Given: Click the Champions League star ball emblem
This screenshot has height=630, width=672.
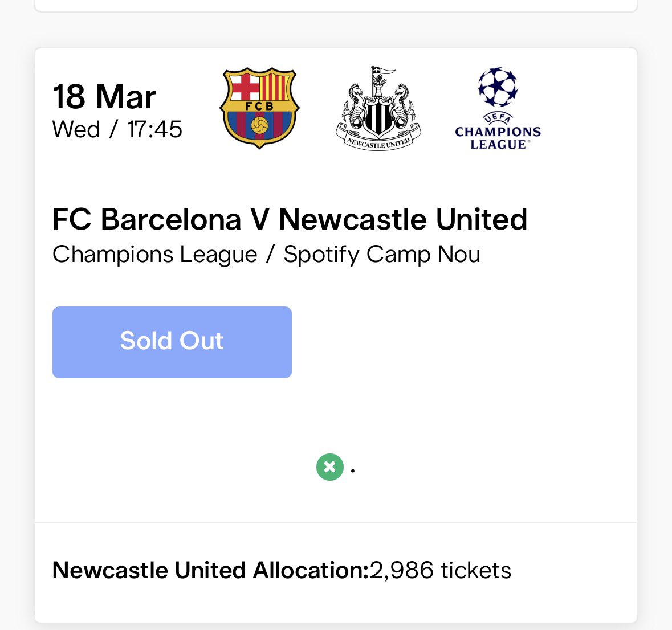Looking at the screenshot, I should [498, 87].
